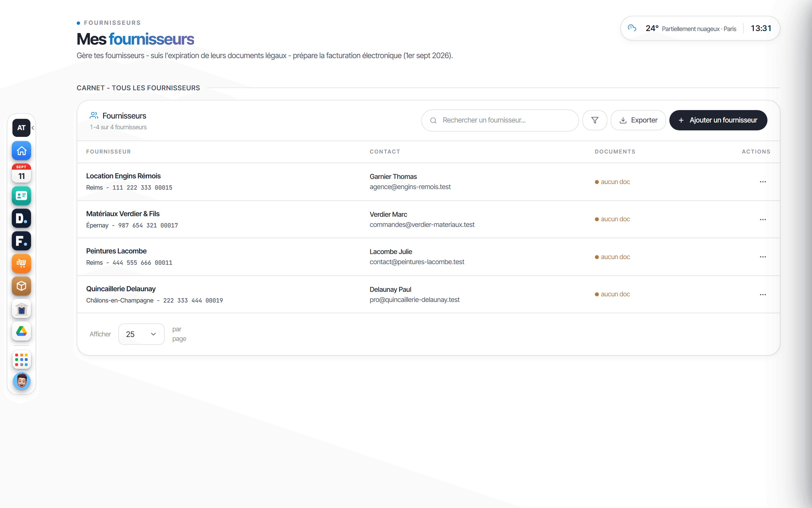Open actions menu for Matériaux Verdier & Fils
This screenshot has height=508, width=812.
tap(763, 219)
